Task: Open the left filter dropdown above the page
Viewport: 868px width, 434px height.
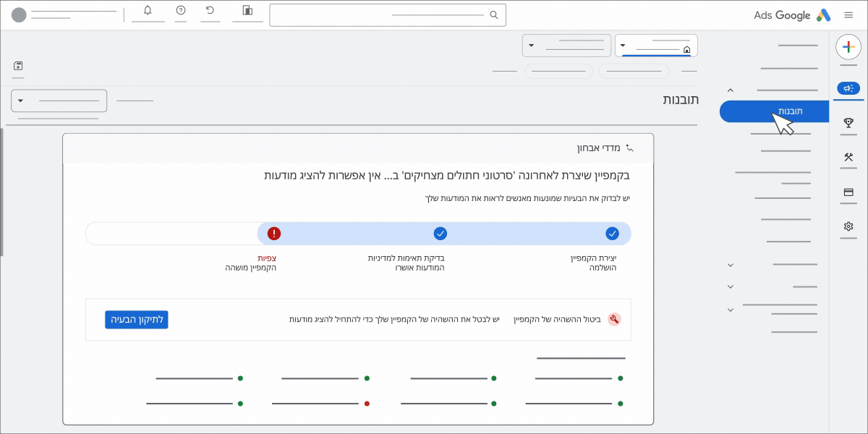Action: (x=58, y=100)
